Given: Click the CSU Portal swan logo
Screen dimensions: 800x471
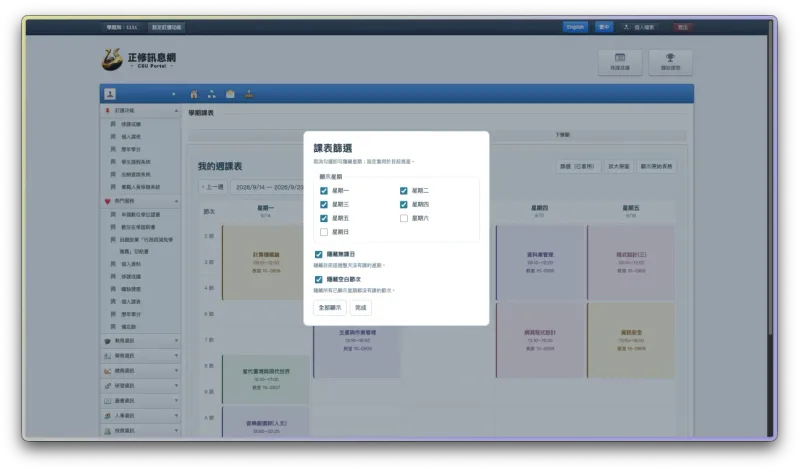Looking at the screenshot, I should click(112, 60).
